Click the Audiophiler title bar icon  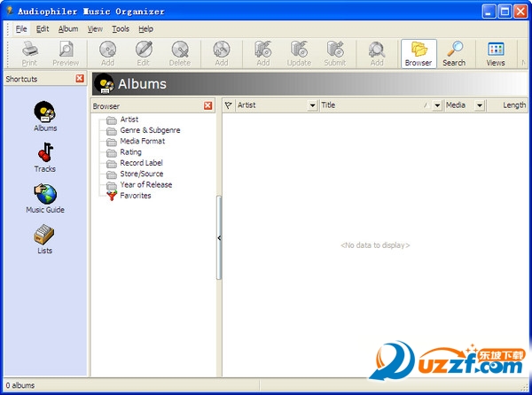[x=10, y=11]
